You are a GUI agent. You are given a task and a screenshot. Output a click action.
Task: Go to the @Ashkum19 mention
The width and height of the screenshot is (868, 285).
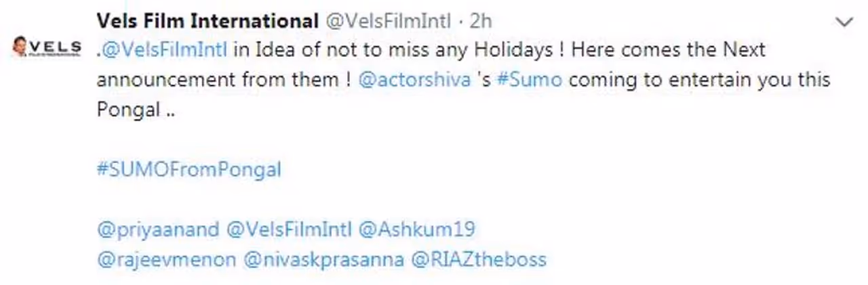[x=416, y=229]
